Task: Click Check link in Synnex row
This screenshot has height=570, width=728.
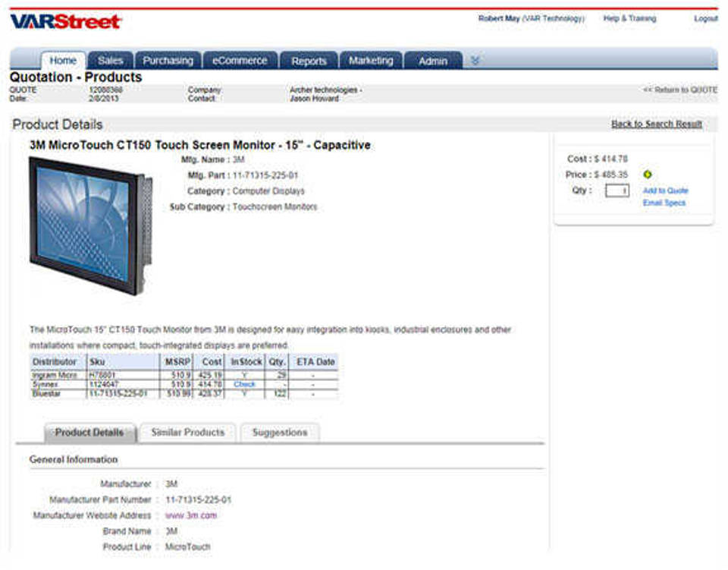Action: pos(245,385)
